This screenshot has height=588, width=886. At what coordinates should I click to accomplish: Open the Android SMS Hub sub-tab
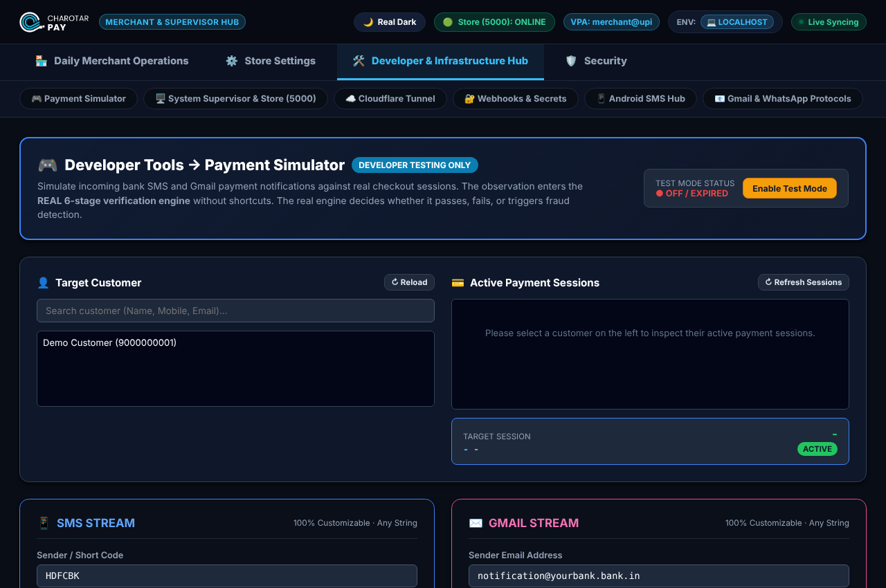click(641, 99)
